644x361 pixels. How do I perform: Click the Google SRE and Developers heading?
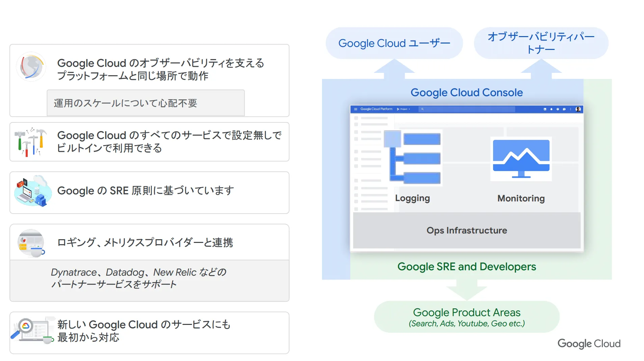pos(466,267)
